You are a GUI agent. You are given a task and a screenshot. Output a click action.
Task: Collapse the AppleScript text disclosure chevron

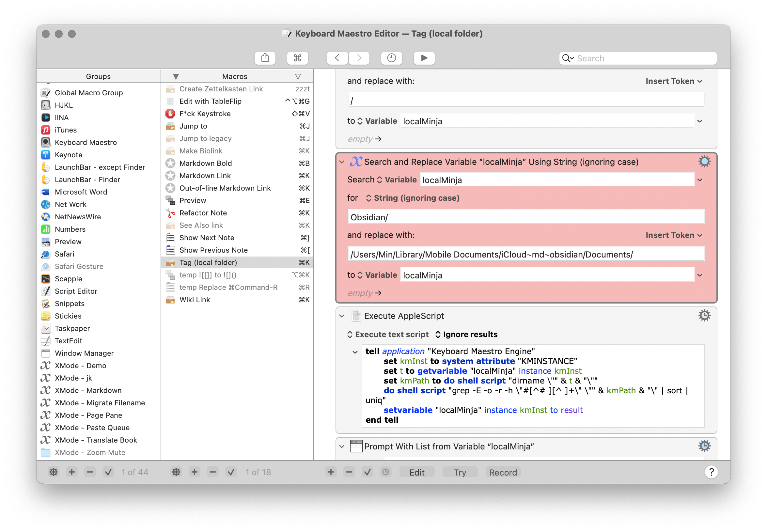pyautogui.click(x=355, y=352)
